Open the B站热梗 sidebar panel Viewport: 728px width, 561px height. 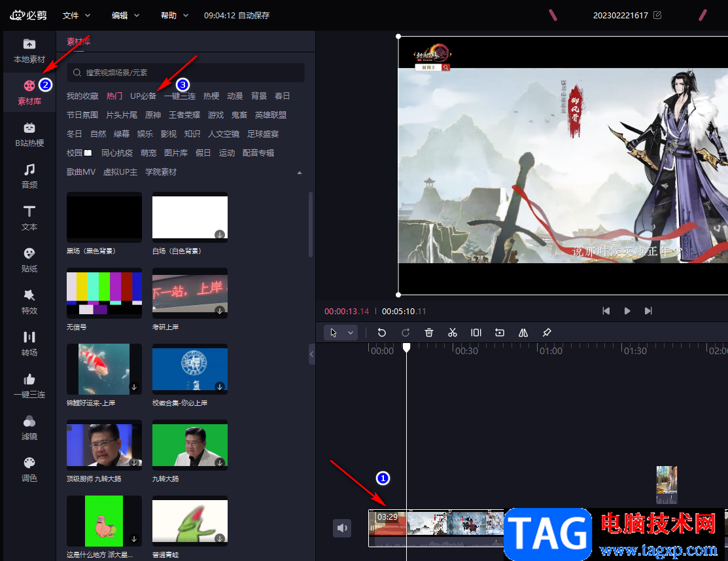coord(29,135)
